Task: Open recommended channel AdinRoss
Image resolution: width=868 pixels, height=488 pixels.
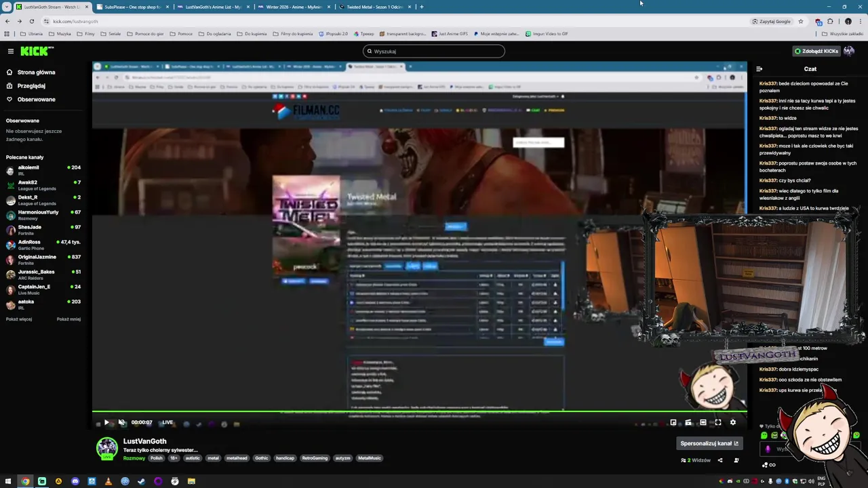Action: [x=43, y=244]
